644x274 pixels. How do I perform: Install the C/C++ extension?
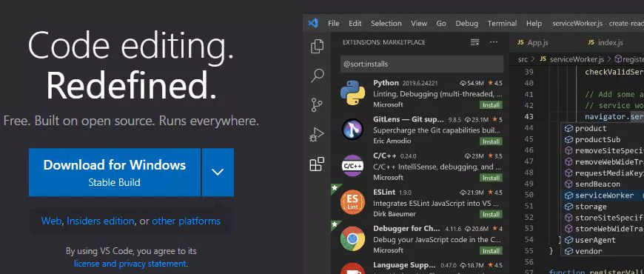tap(491, 178)
